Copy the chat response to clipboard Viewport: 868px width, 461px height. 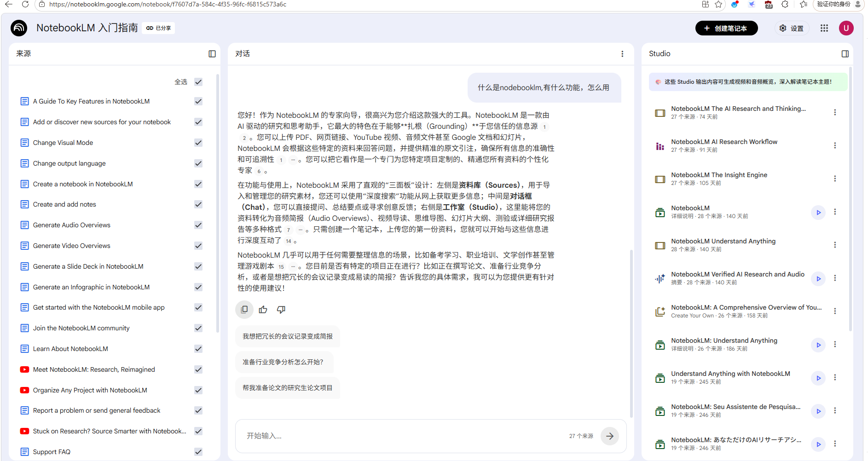[244, 310]
